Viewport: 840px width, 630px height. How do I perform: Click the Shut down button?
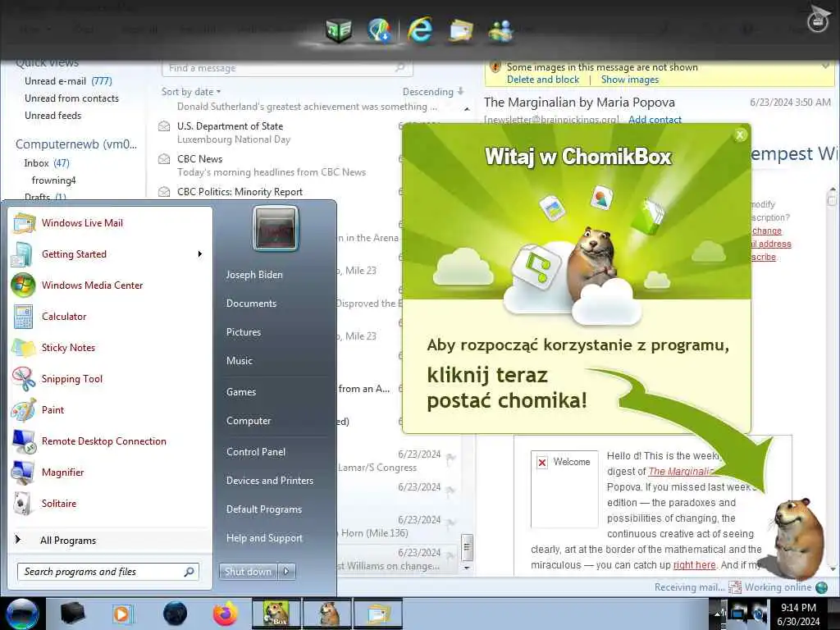(x=248, y=572)
